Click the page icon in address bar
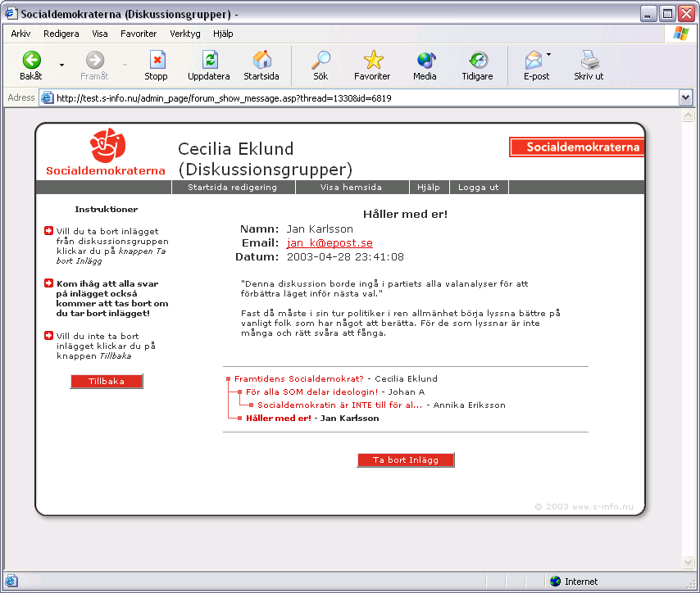 tap(47, 97)
